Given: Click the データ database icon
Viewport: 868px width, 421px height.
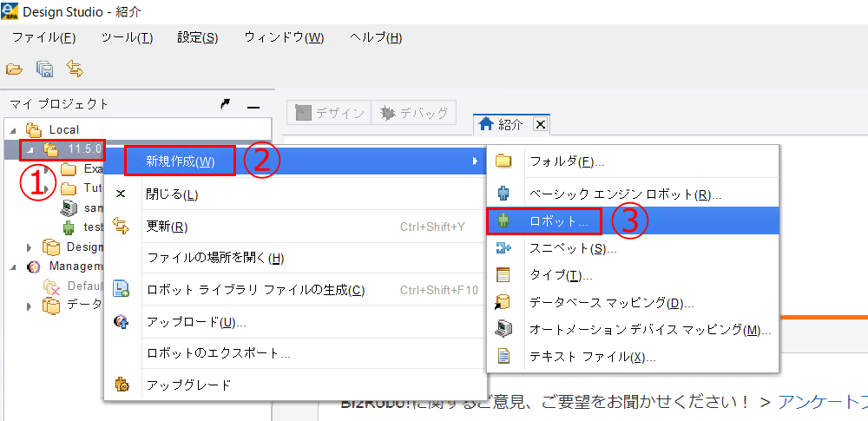Looking at the screenshot, I should (x=51, y=306).
